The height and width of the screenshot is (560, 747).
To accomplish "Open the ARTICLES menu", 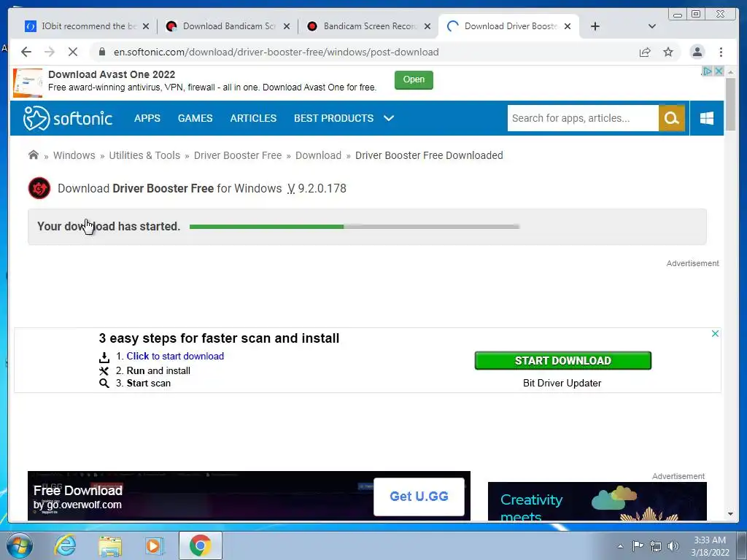I will [x=253, y=118].
